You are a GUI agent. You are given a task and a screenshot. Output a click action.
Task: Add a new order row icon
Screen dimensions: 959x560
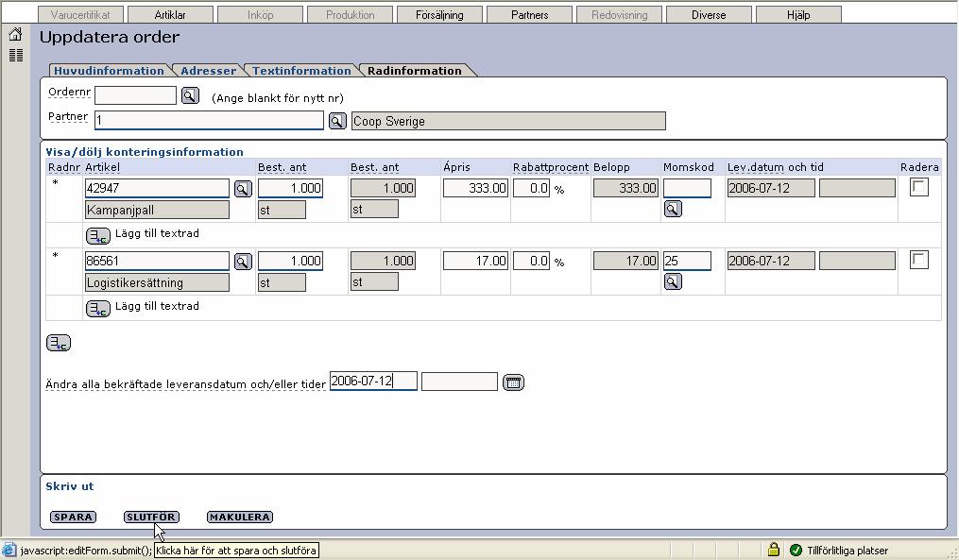(59, 343)
